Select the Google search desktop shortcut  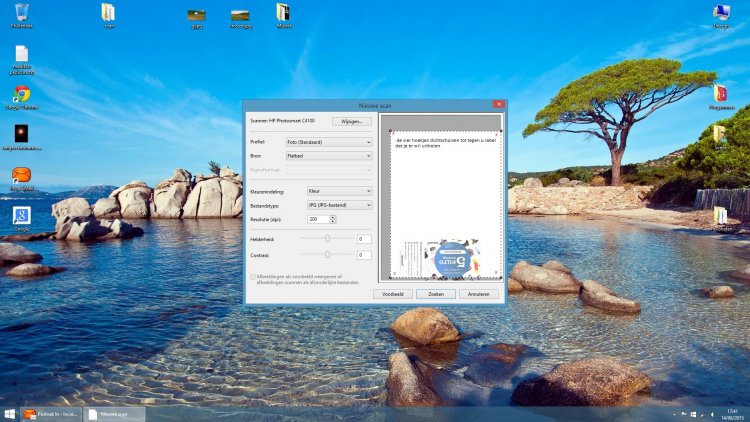pos(21,215)
